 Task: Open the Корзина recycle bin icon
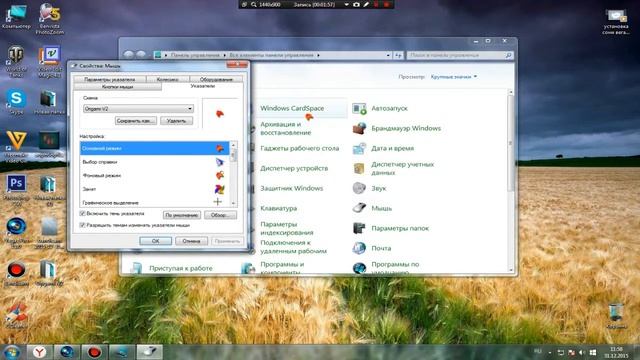(x=616, y=316)
